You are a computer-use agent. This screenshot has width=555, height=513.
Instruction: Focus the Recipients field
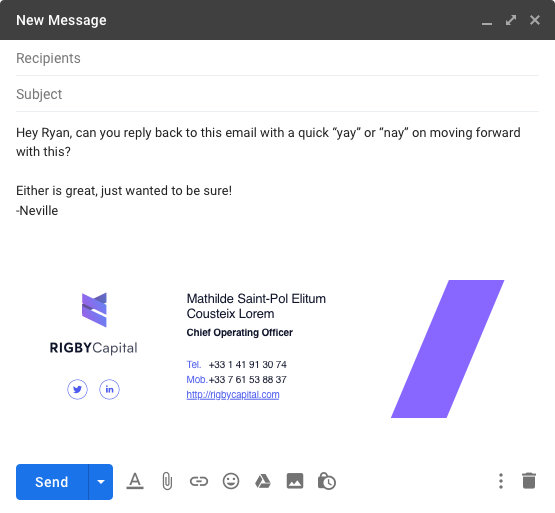pos(278,58)
